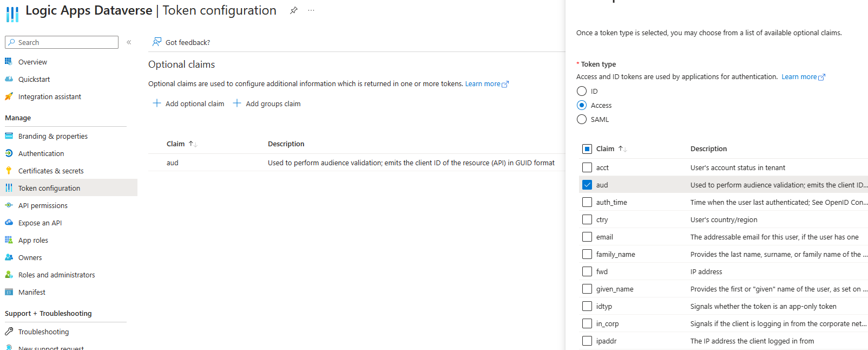Screen dimensions: 868x350
Task: Click the pin icon beside page title
Action: click(x=293, y=10)
